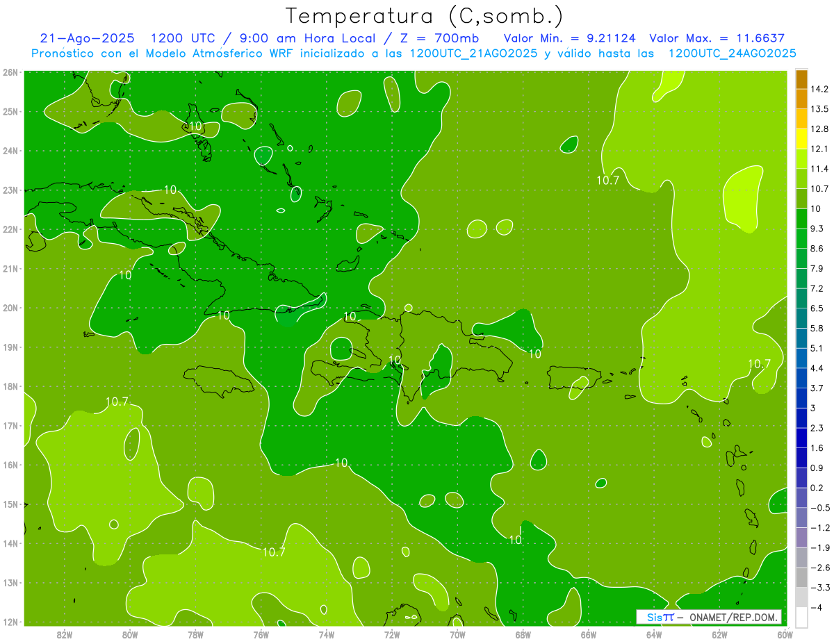This screenshot has width=834, height=644.
Task: Click the 11.4 value on the color scale
Action: tap(819, 169)
